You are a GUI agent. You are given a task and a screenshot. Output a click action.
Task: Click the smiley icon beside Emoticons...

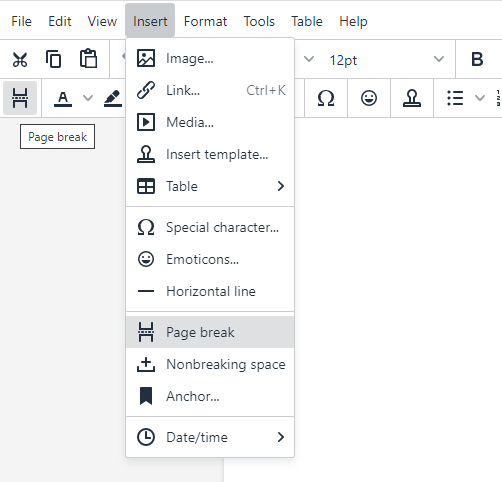146,259
